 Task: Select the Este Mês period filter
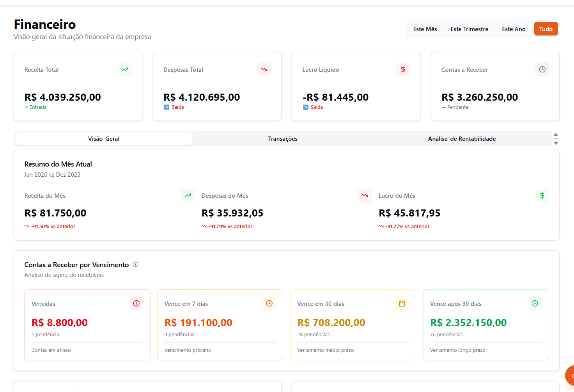point(425,29)
